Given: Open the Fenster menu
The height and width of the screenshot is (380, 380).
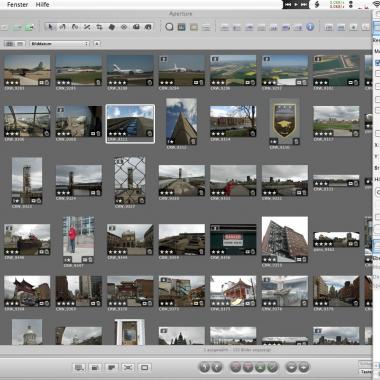Looking at the screenshot, I should [17, 4].
